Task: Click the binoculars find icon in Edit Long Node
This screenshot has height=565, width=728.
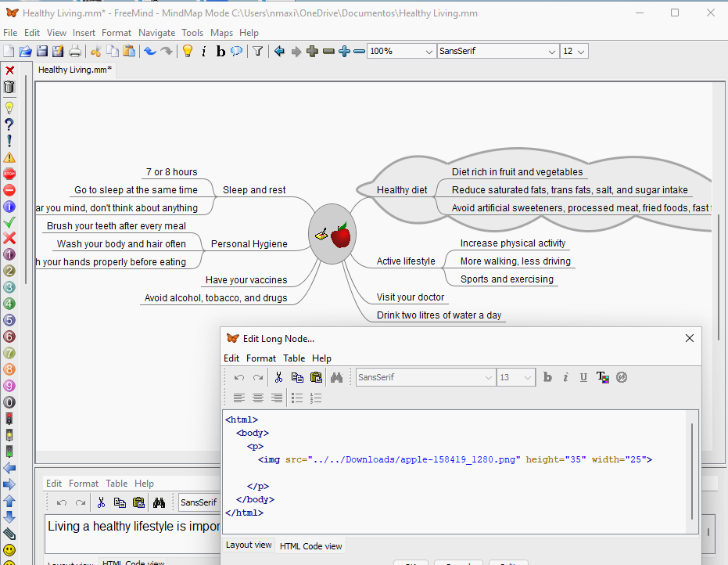Action: tap(336, 377)
